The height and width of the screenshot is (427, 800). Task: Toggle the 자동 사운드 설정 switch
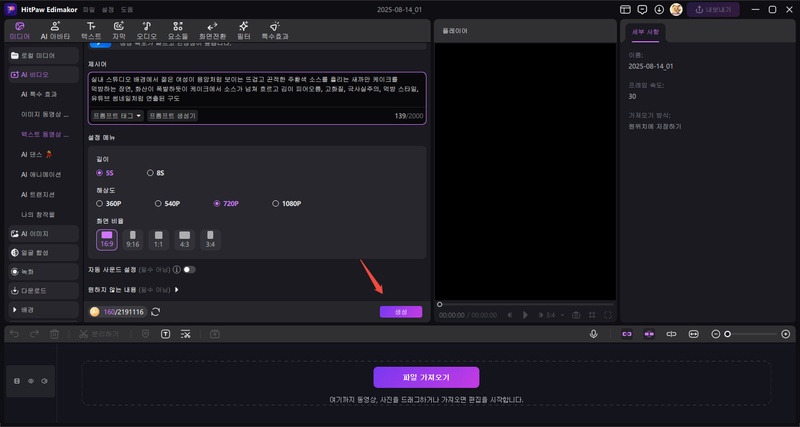point(189,269)
